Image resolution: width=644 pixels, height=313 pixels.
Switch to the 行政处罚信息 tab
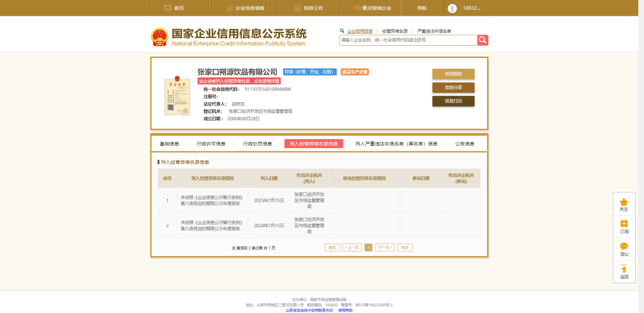pyautogui.click(x=257, y=144)
